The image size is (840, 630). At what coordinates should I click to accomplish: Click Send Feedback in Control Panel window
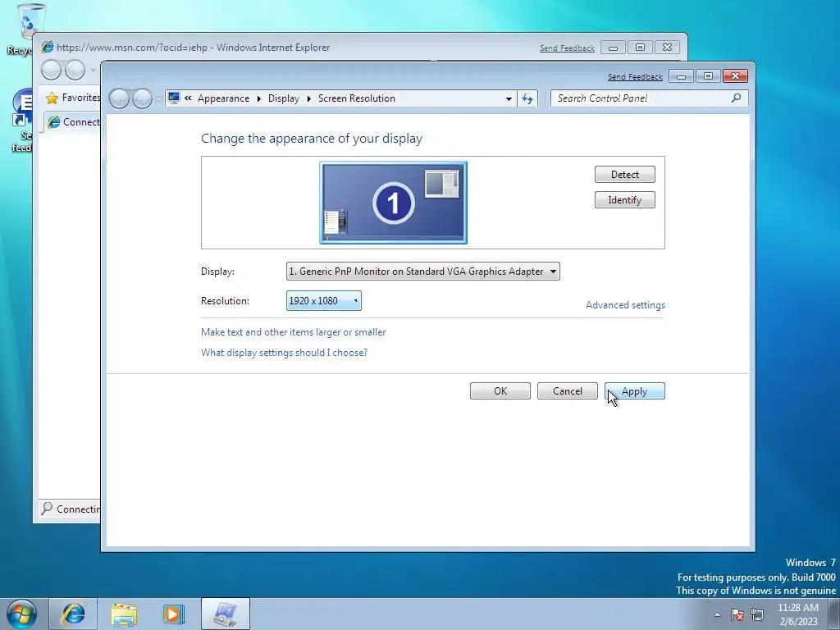click(x=635, y=77)
